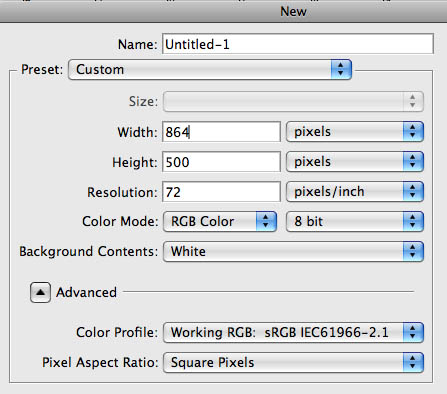This screenshot has height=394, width=447.
Task: Click the disabled Size dropdown
Action: tap(293, 101)
